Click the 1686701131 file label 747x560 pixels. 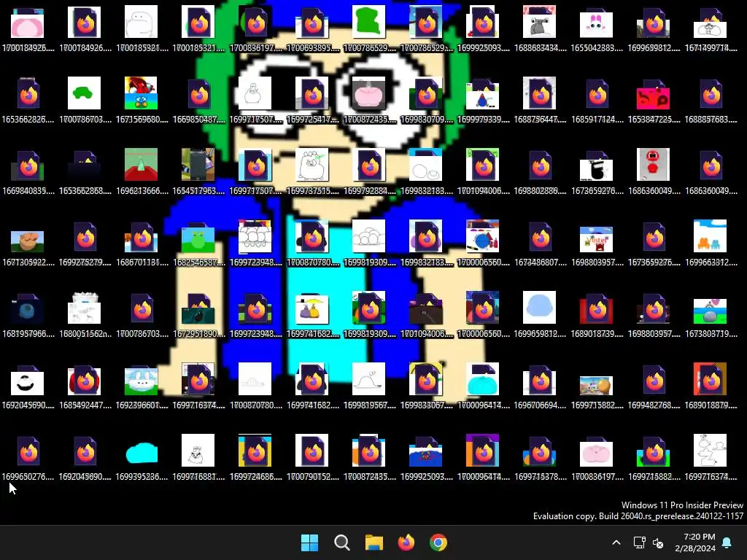(142, 262)
